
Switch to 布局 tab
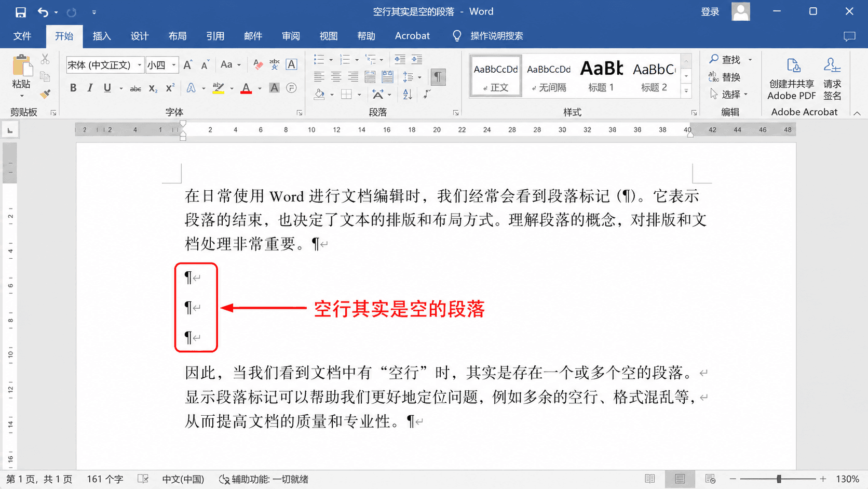[178, 36]
